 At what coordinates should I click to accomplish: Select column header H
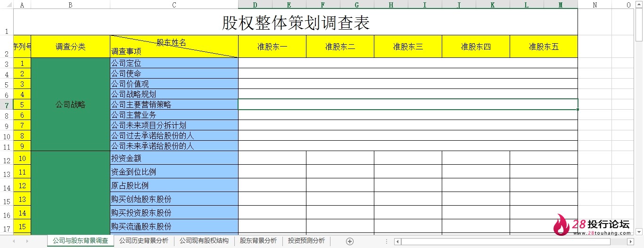[391, 5]
